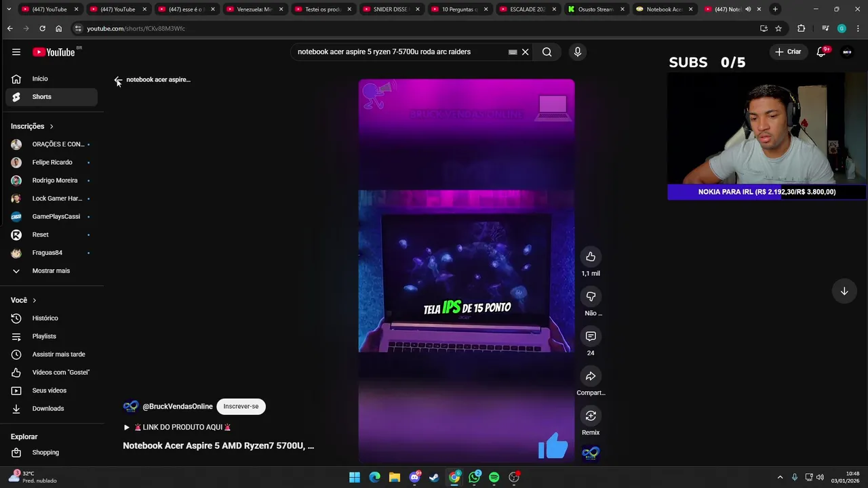
Task: Switch to the ESCALADE tab
Action: 527,9
